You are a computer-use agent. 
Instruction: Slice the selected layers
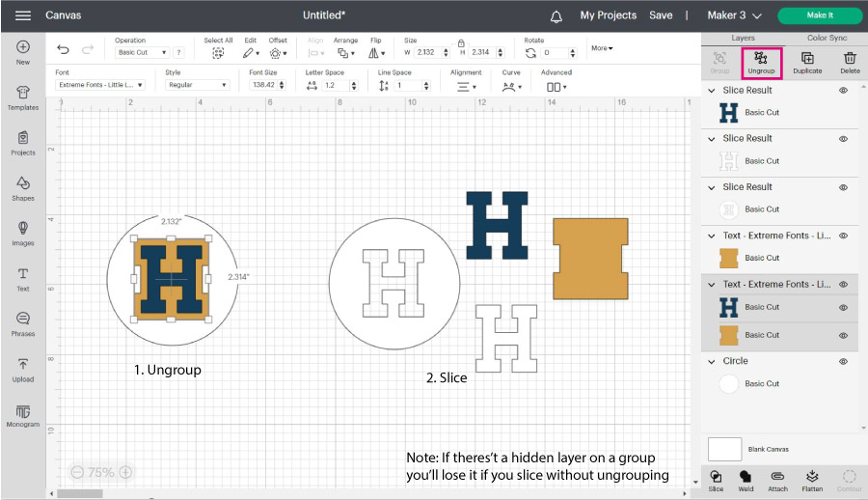(x=716, y=481)
